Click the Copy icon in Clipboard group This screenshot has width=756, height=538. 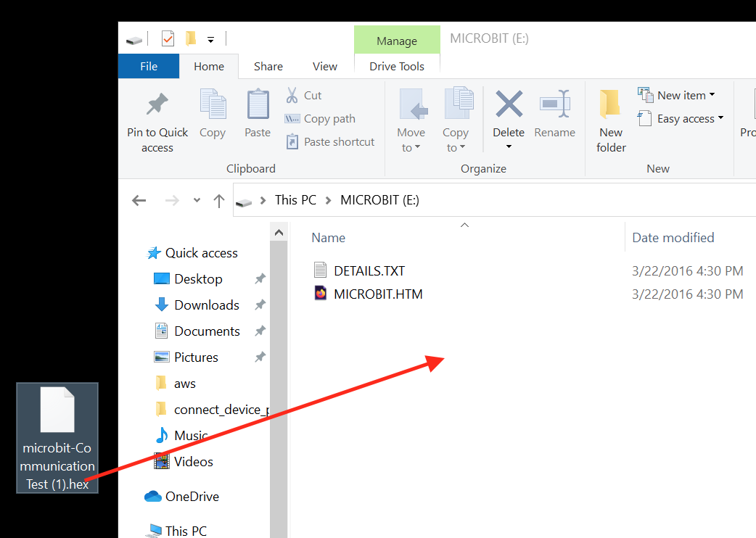coord(213,104)
